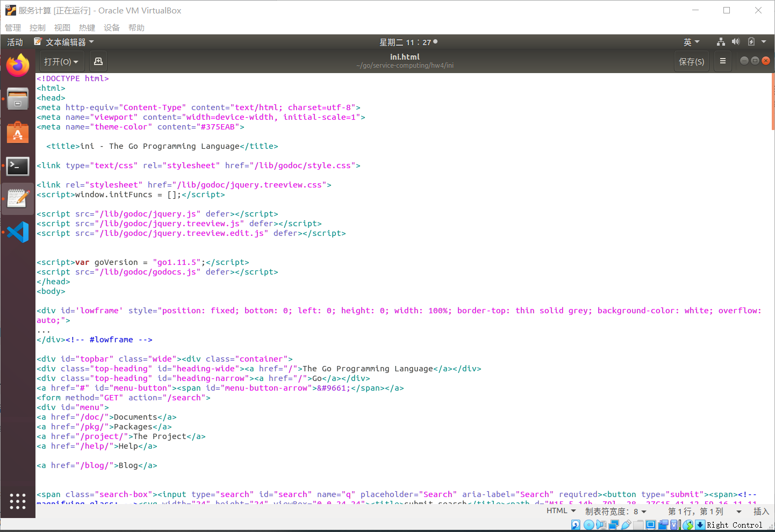This screenshot has height=532, width=775.
Task: Click the new document icon in gedit
Action: click(x=98, y=61)
